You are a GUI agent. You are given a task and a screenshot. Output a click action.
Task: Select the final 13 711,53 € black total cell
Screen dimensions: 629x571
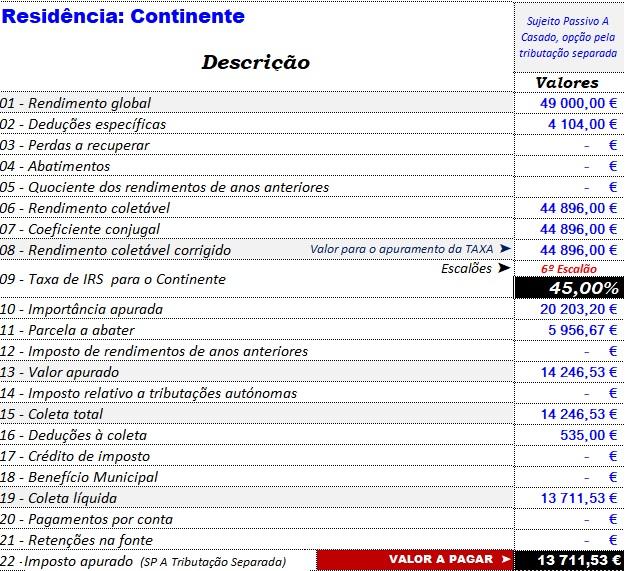[568, 560]
